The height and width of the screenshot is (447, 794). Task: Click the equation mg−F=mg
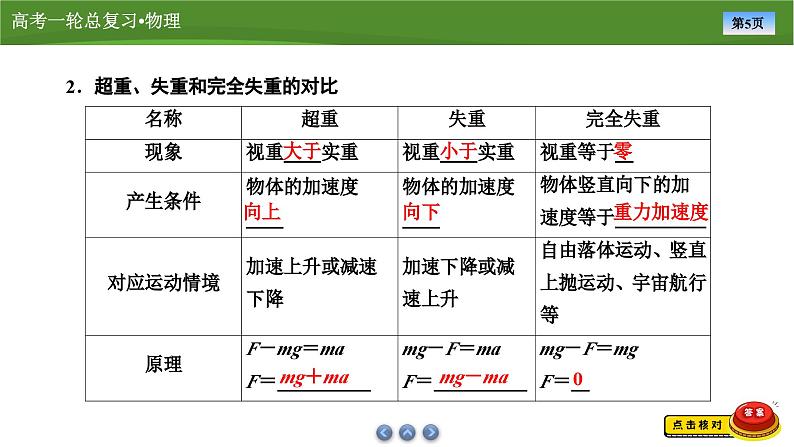point(589,349)
